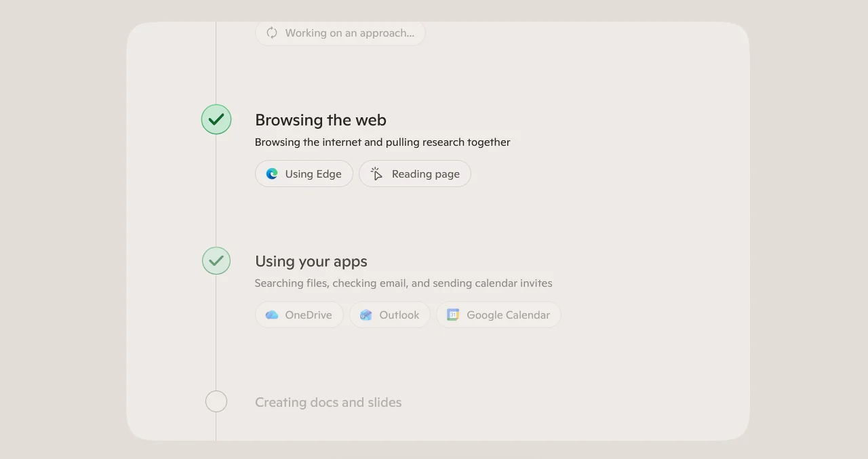Expand the Browsing the web step heading
This screenshot has width=868, height=459.
321,120
